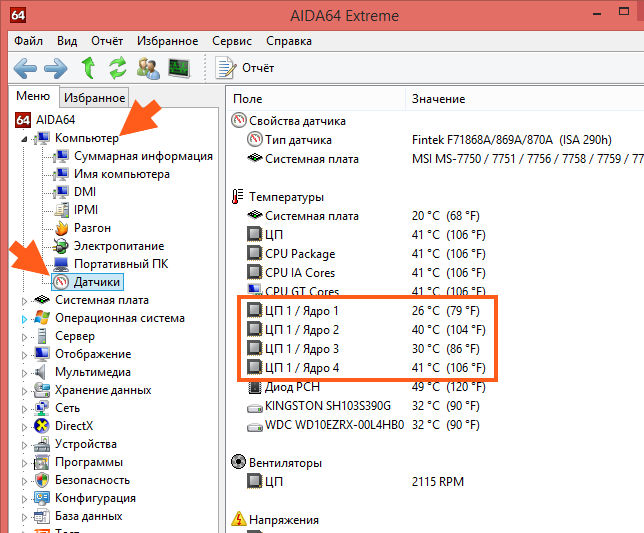Click the База данных icon in tree

pos(42,516)
